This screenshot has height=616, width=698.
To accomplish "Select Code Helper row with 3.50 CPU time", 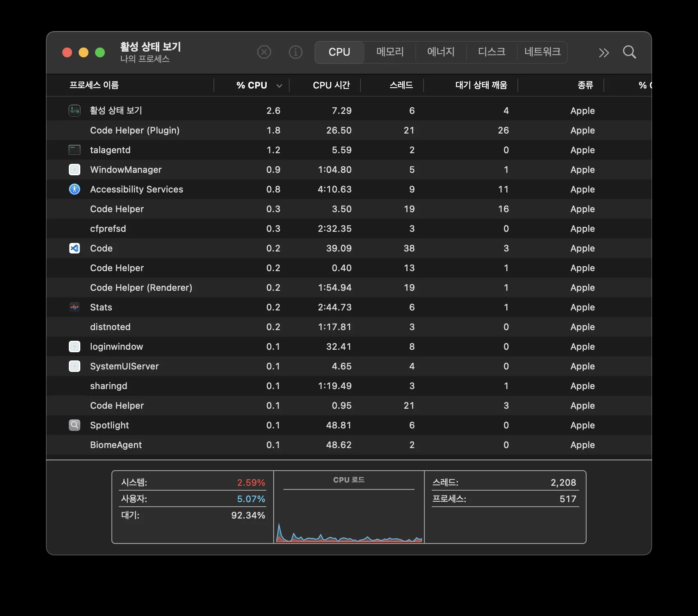I will click(x=349, y=209).
